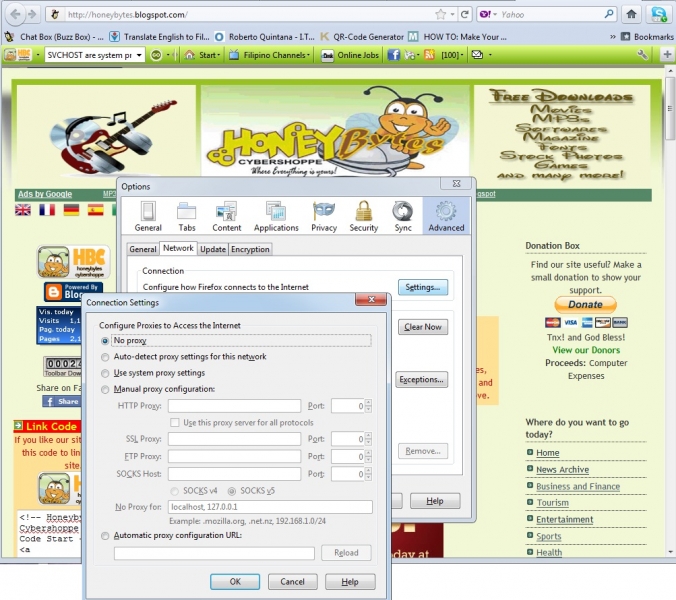Choose Manual proxy configuration option

tap(106, 389)
